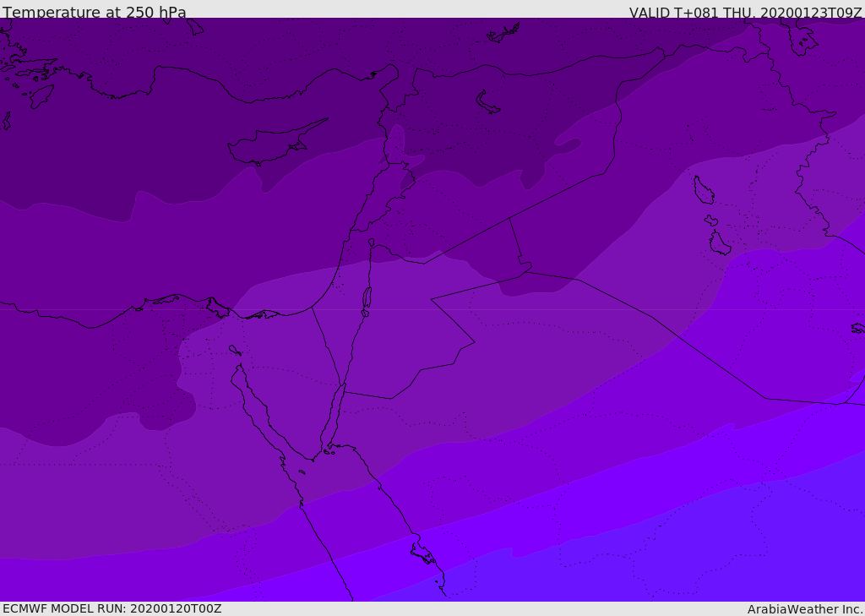
Task: Click the 'VALID T+081 THU. 20200123T09Z' label
Action: coord(745,12)
